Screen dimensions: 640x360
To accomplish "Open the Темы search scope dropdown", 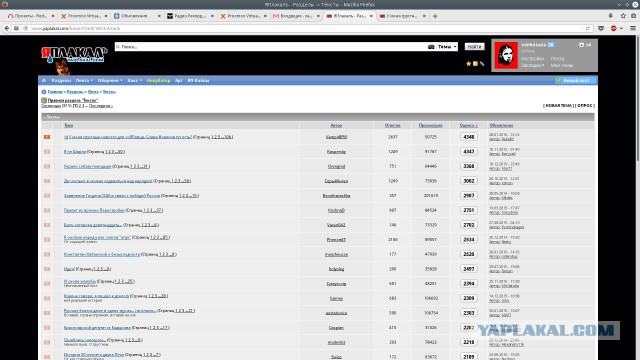I will click(x=447, y=47).
